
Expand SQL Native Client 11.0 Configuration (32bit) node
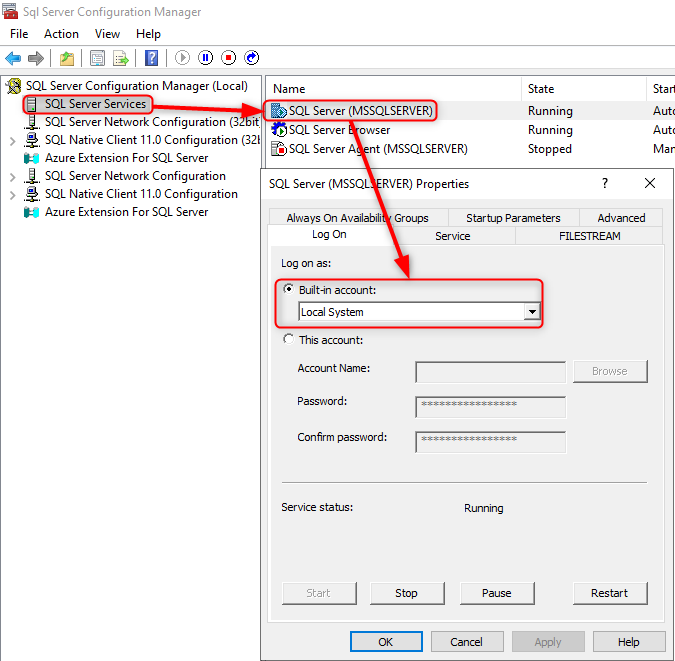12,141
